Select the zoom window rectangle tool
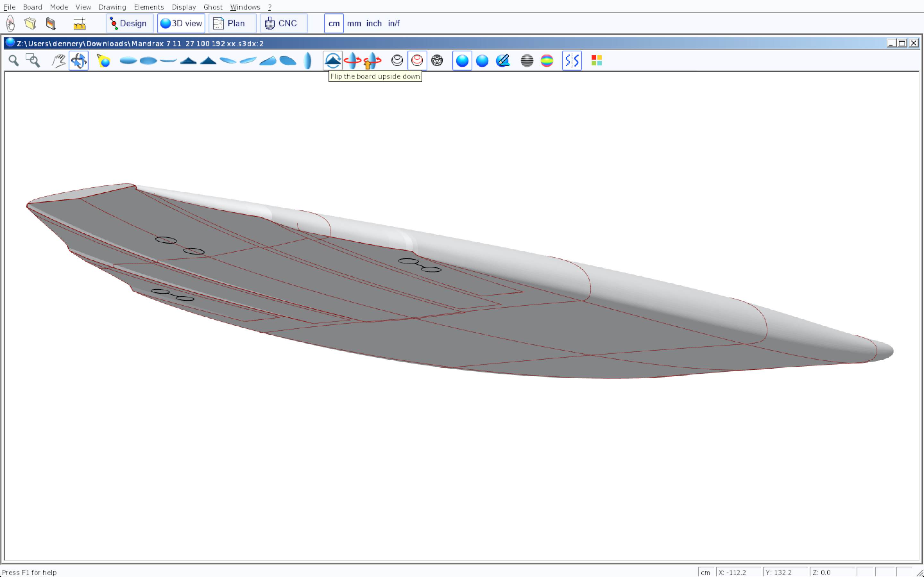The image size is (924, 577). [33, 61]
